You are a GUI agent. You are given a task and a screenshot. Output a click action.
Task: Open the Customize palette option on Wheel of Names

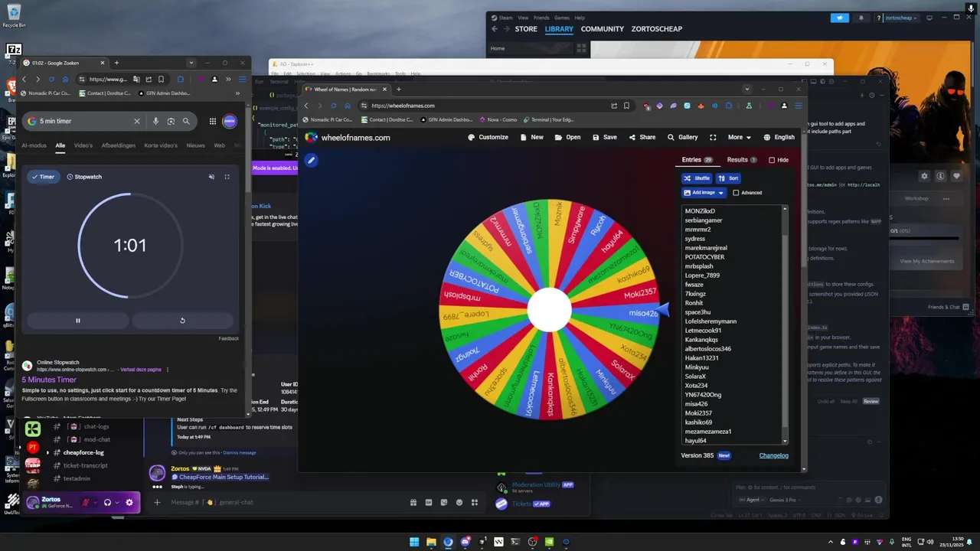tap(488, 137)
